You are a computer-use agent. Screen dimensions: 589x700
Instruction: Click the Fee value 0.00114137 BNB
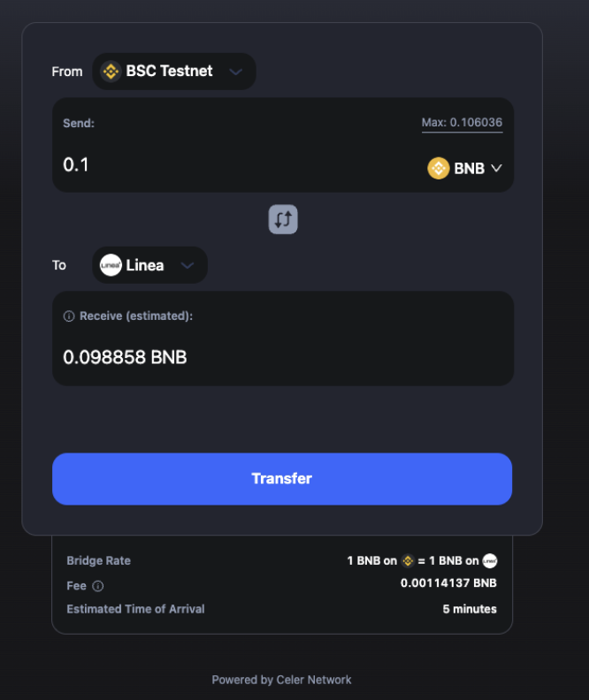pyautogui.click(x=448, y=583)
